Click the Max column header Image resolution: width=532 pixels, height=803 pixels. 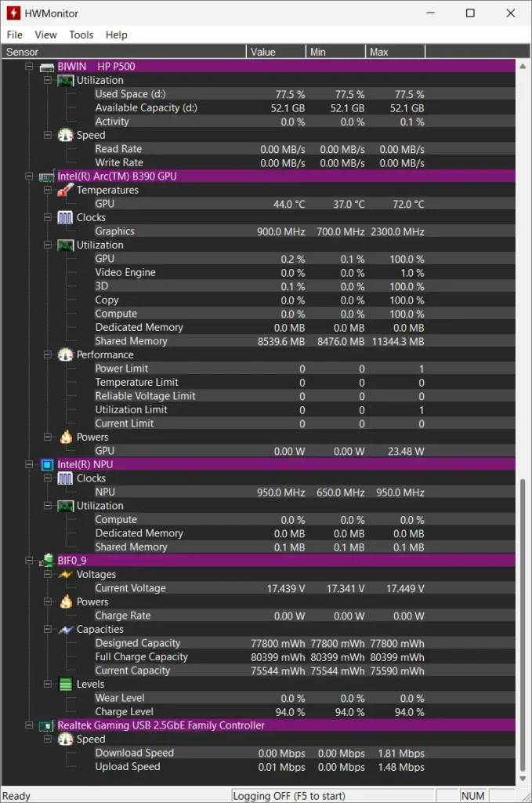pos(396,52)
